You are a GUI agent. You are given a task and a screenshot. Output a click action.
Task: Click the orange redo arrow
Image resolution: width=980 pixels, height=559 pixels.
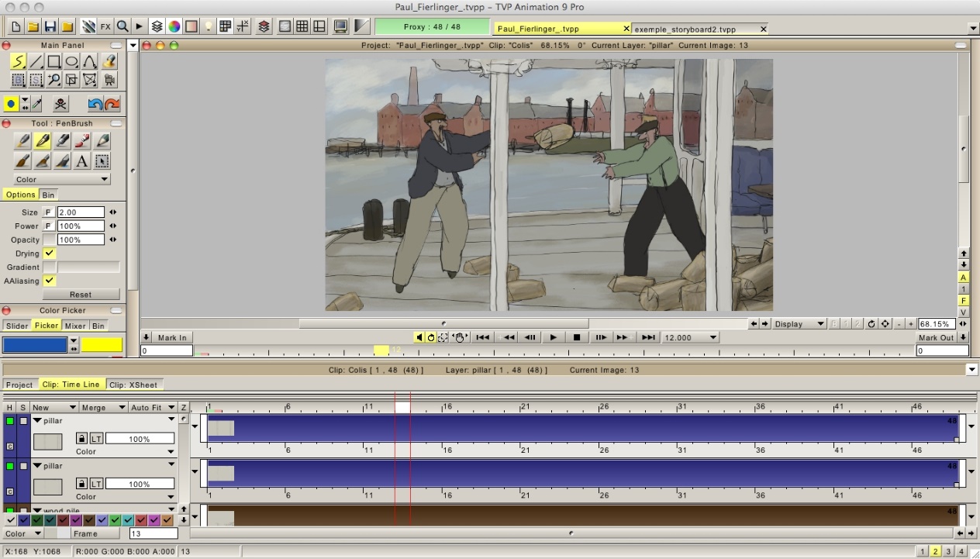(112, 104)
